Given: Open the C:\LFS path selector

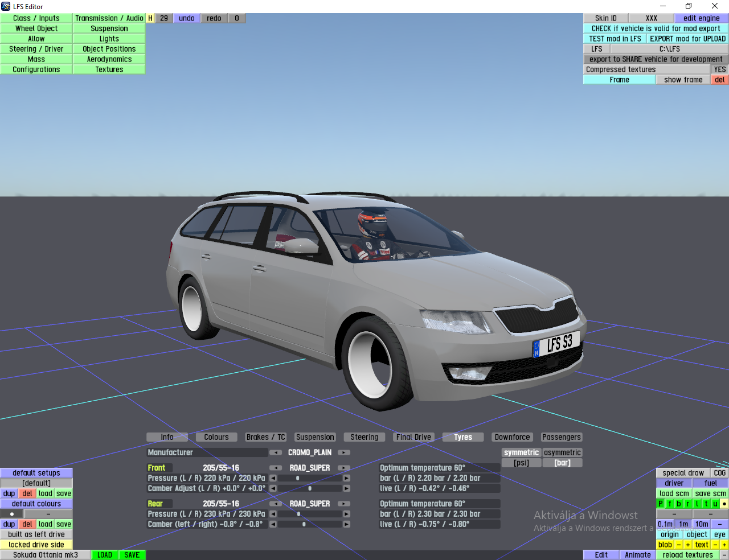Looking at the screenshot, I should click(670, 49).
